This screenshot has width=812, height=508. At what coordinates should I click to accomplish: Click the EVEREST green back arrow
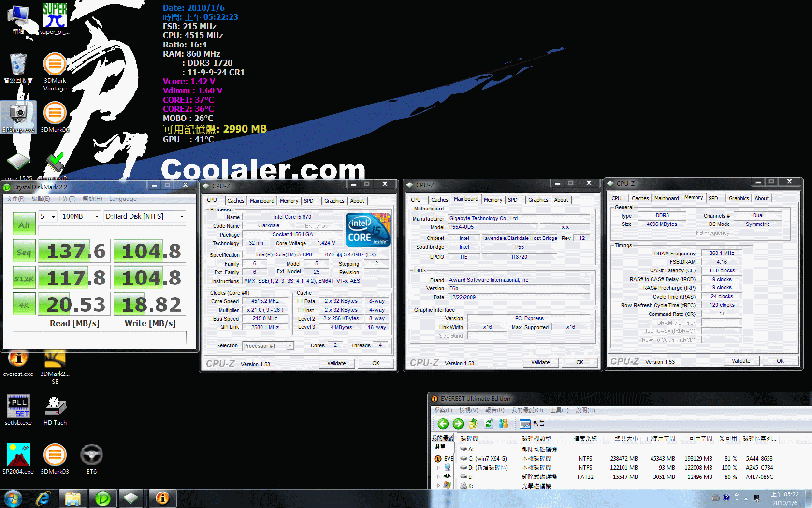click(x=443, y=424)
